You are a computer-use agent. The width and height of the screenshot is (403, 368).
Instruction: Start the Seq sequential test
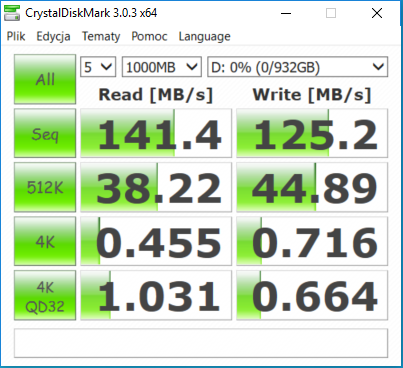click(x=45, y=133)
